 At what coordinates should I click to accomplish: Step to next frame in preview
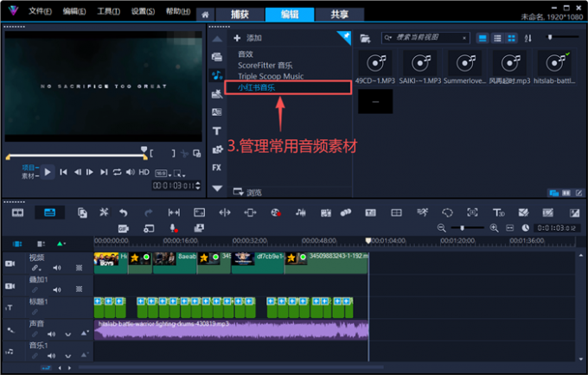(x=90, y=172)
